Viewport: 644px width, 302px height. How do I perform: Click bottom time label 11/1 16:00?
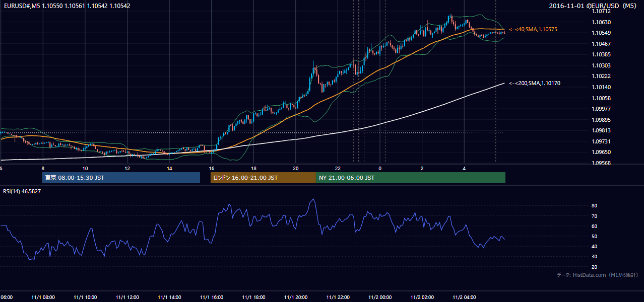click(x=211, y=297)
